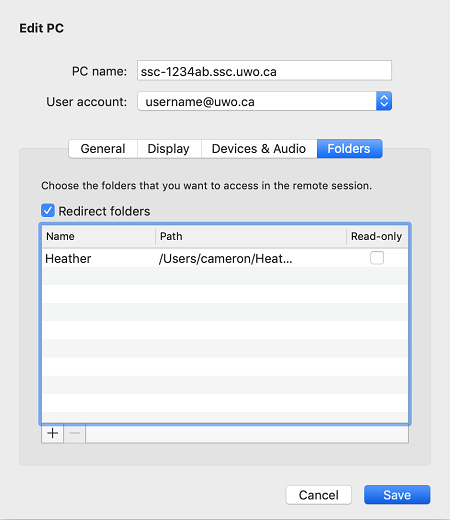Click into the PC name field
Image resolution: width=450 pixels, height=520 pixels.
pos(264,71)
